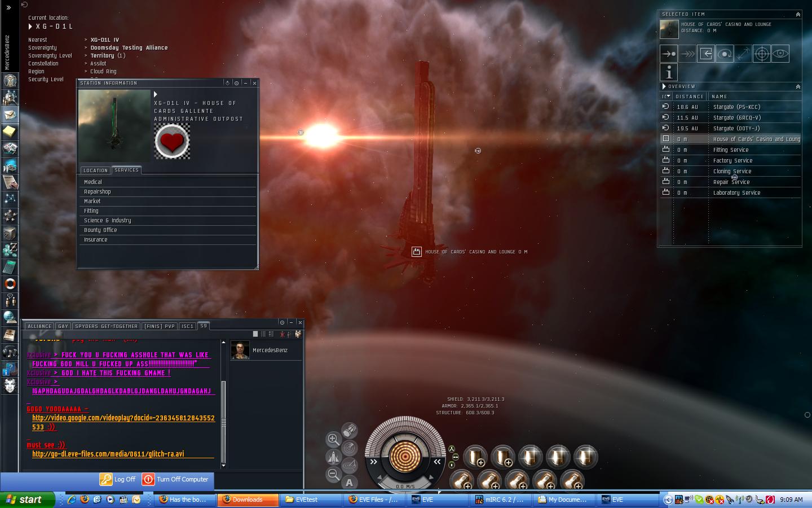Expand the right HUD panel arrows

pos(437,462)
